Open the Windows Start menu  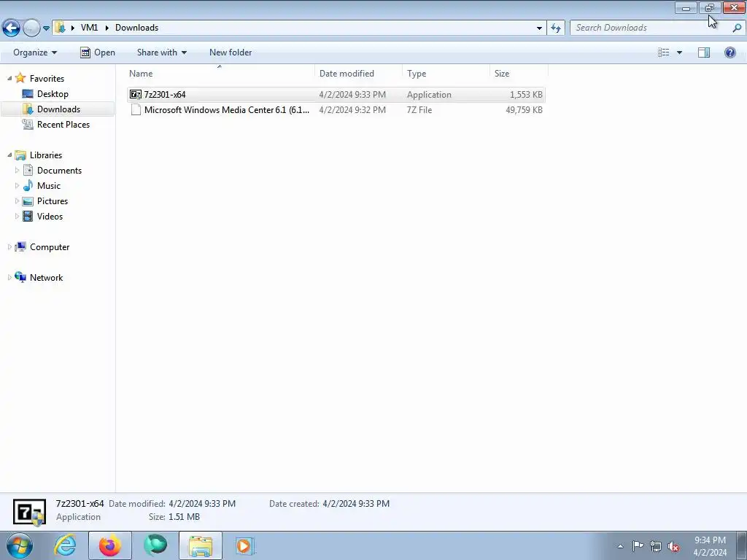click(20, 545)
